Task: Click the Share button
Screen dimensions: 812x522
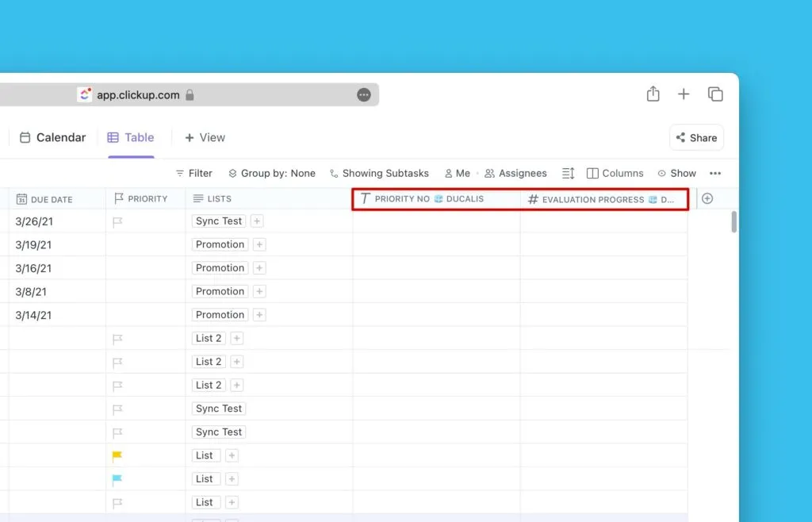Action: click(x=696, y=137)
